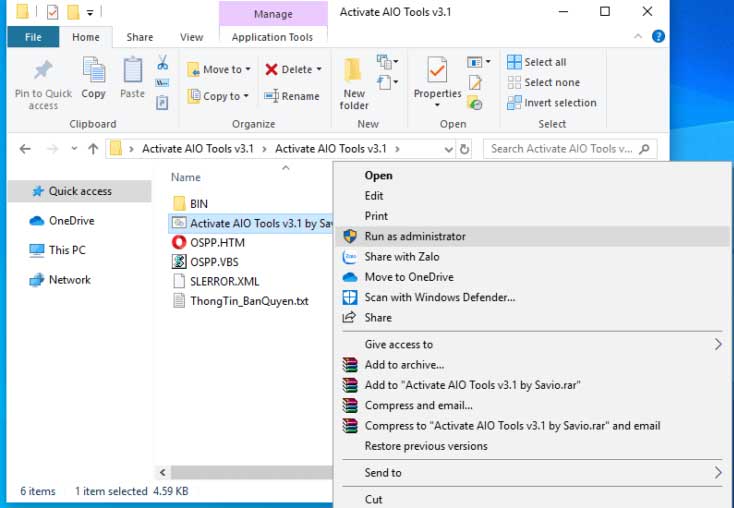Open the File tab
Viewport: 734px width, 508px height.
[x=33, y=37]
